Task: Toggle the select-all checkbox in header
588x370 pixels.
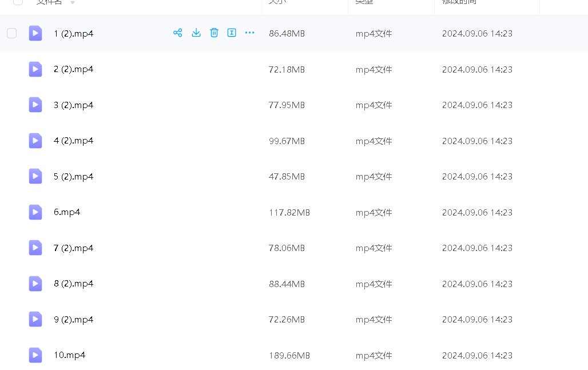Action: pos(18,2)
